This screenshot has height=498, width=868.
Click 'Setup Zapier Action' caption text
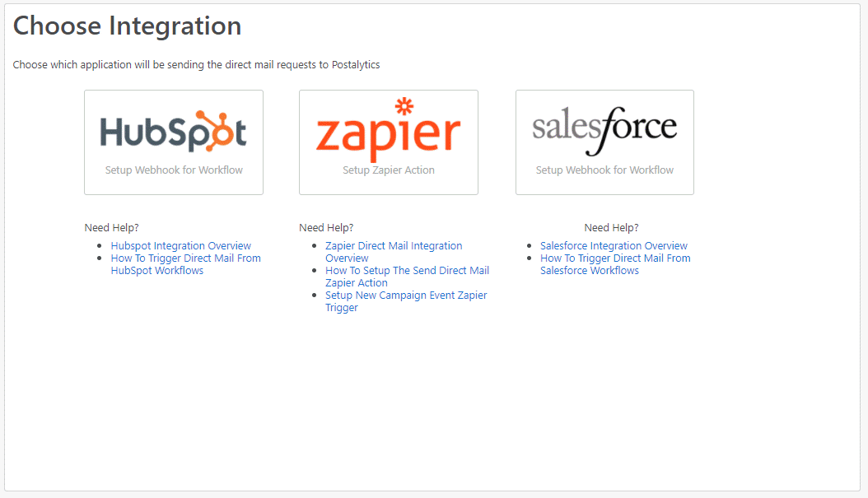click(x=389, y=170)
